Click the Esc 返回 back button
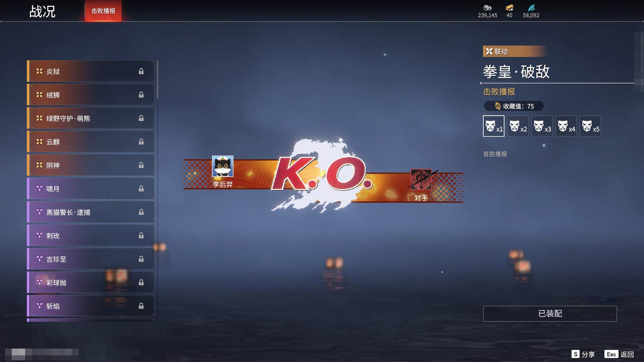The width and height of the screenshot is (644, 362). (619, 354)
